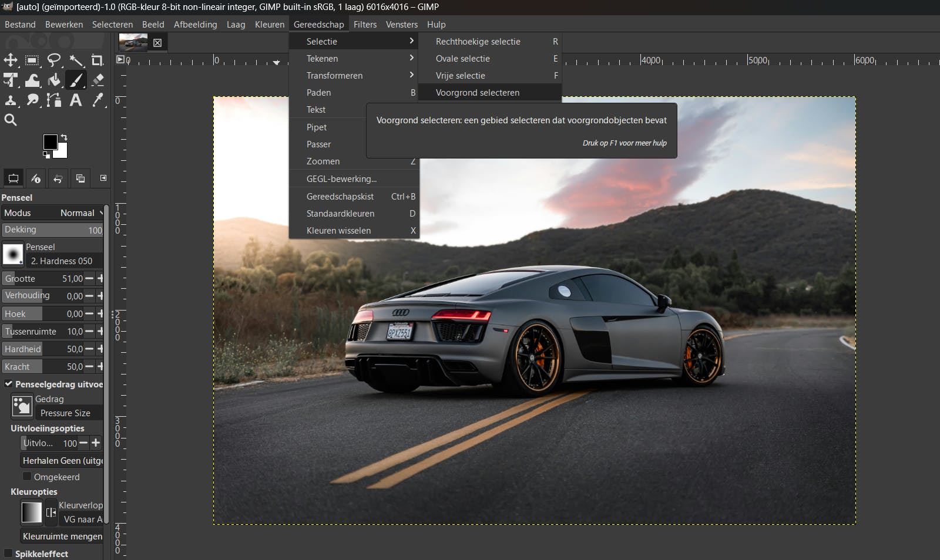Increase Grootte with the plus button
Viewport: 940px width, 560px height.
click(100, 279)
